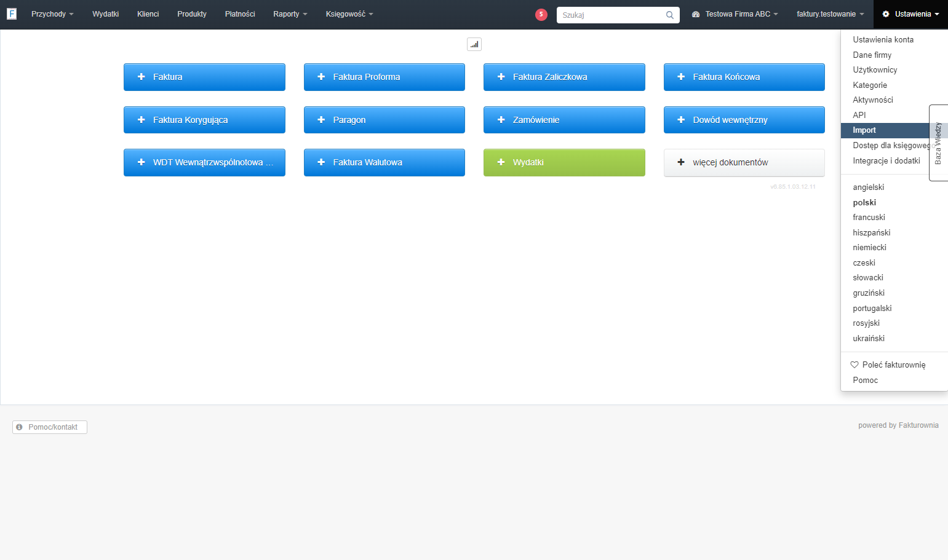The height and width of the screenshot is (560, 948).
Task: Collapse the Ustawienia dropdown menu
Action: (x=910, y=14)
